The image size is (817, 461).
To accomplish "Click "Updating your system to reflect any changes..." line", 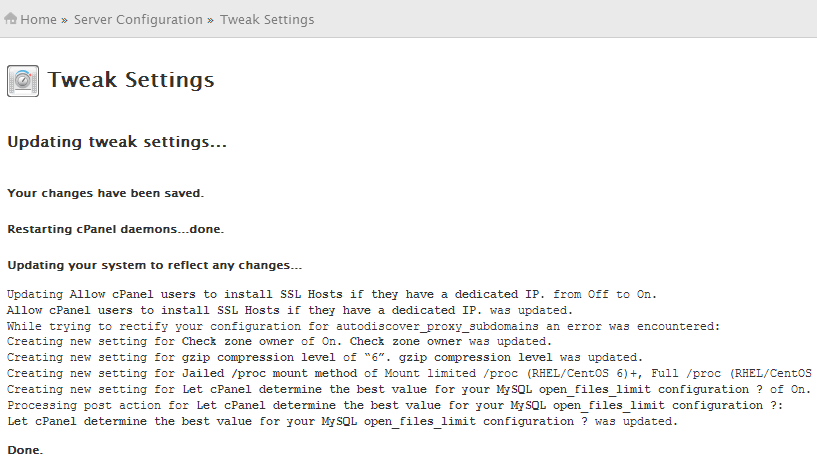I will click(x=154, y=265).
